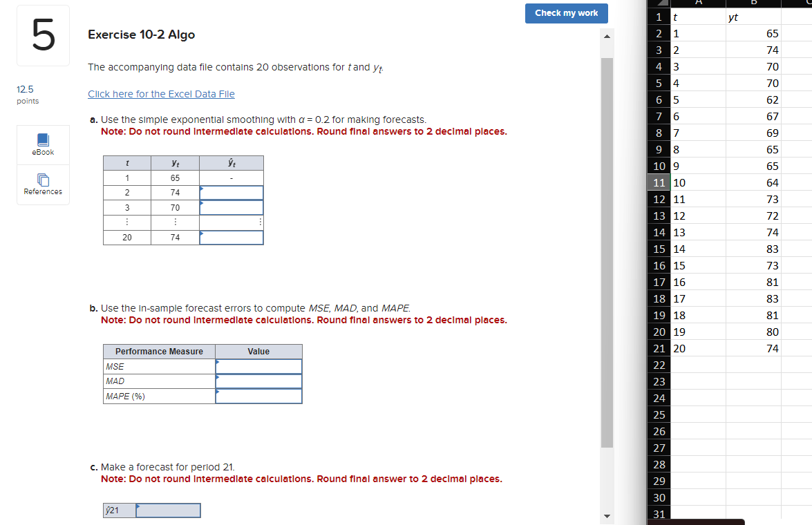The image size is (812, 525).
Task: Click the y-hat 21 forecast input box
Action: [168, 510]
